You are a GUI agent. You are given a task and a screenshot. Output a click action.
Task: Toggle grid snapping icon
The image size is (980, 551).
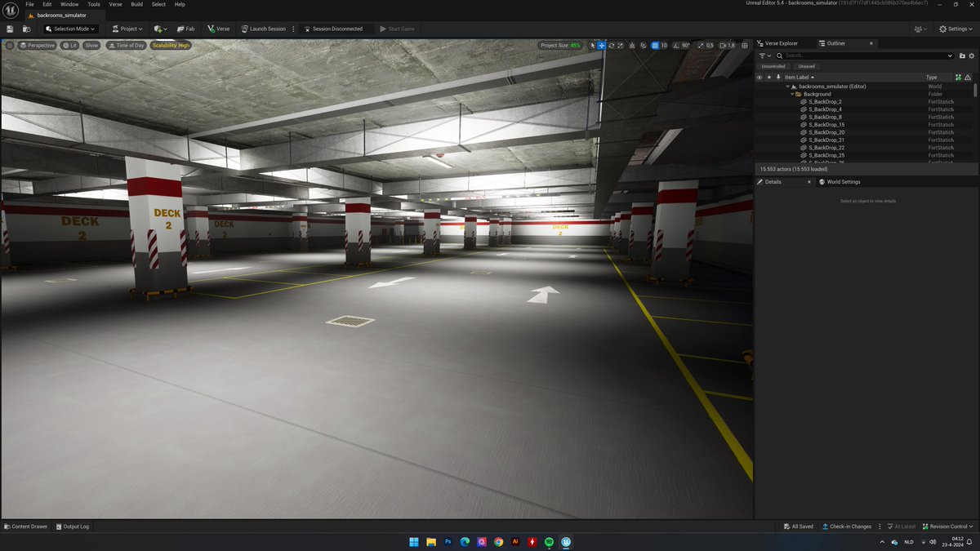coord(655,46)
